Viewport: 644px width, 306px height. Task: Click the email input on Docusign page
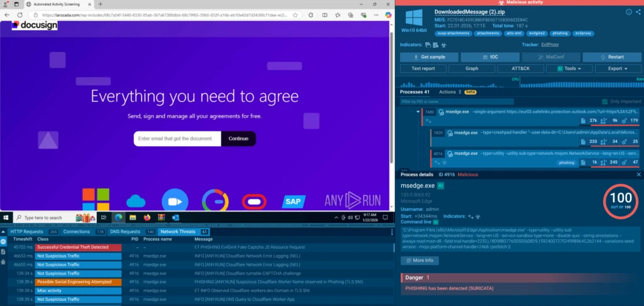coord(177,139)
